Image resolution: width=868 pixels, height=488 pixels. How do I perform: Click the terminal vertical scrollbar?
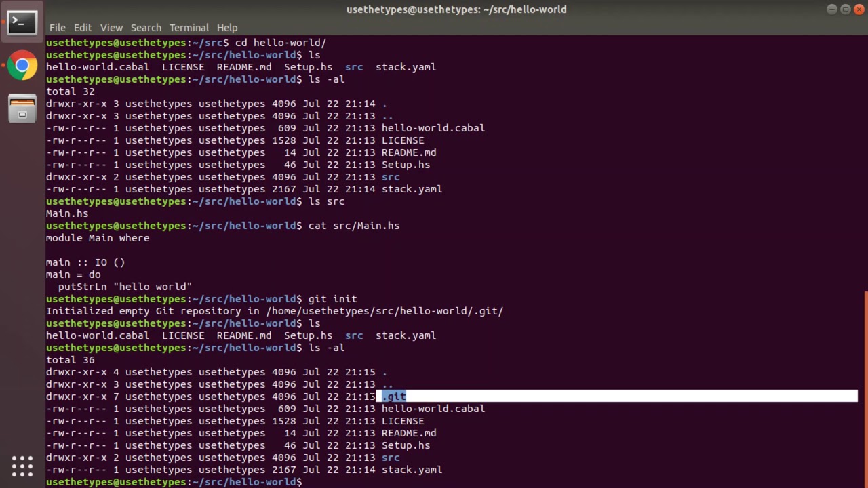tap(865, 388)
